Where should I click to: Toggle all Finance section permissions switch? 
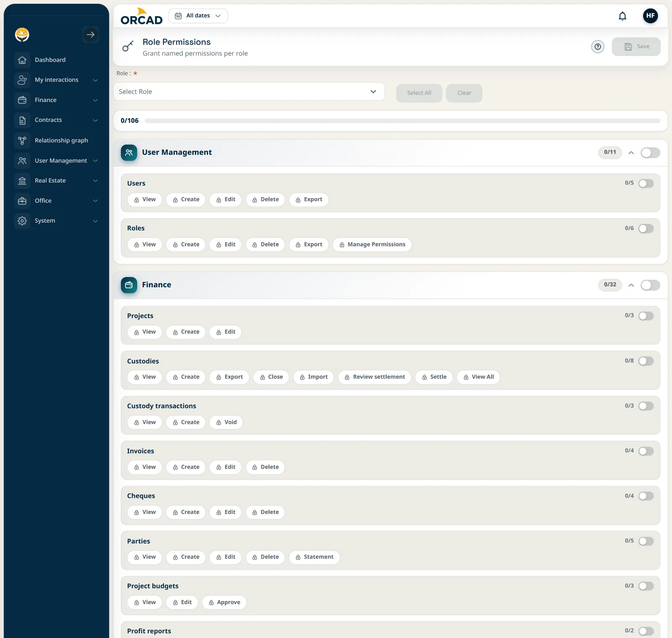(x=650, y=285)
